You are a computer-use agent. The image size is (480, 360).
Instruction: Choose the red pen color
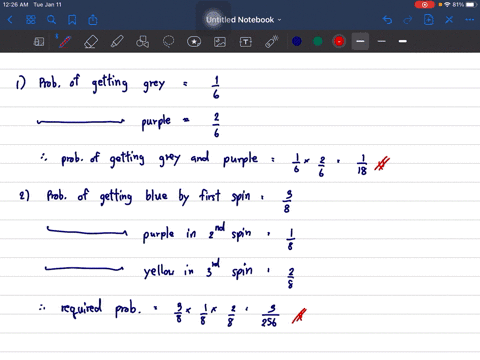point(339,41)
